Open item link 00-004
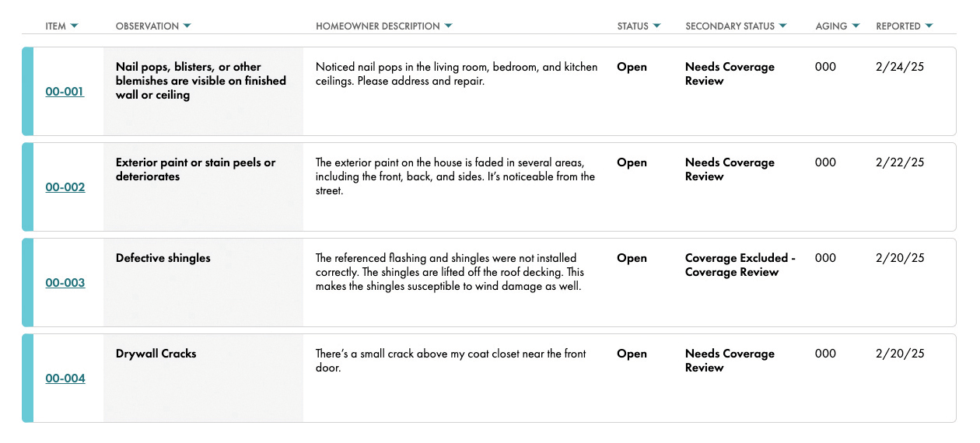 (65, 378)
